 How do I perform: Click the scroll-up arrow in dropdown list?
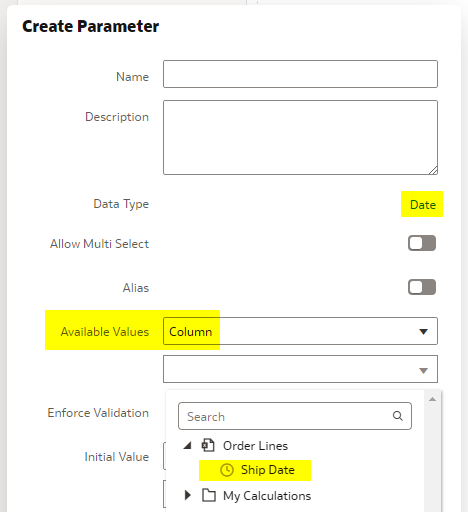pos(432,399)
